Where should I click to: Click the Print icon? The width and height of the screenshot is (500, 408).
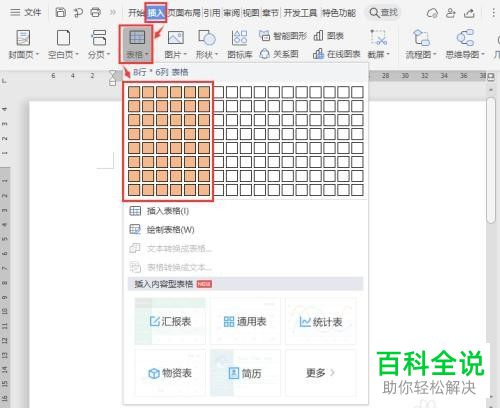(x=96, y=13)
